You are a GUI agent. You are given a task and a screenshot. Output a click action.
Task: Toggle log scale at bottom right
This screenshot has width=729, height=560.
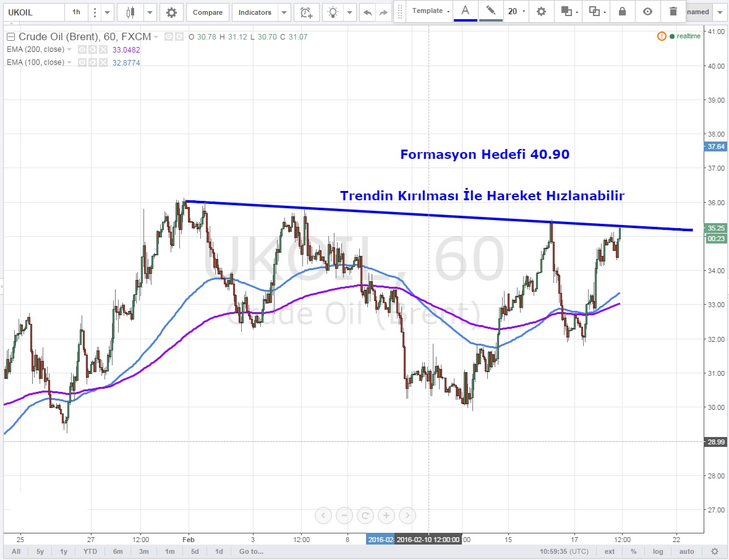(x=658, y=551)
